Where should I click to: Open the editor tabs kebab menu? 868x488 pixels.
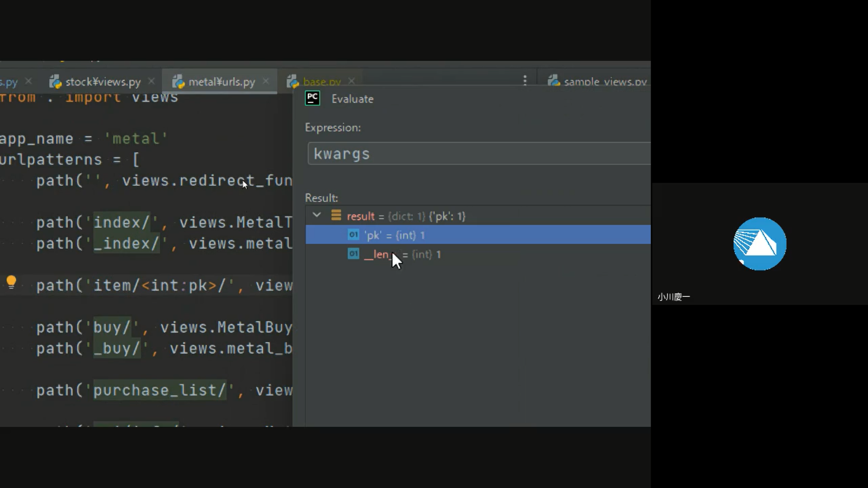point(524,80)
